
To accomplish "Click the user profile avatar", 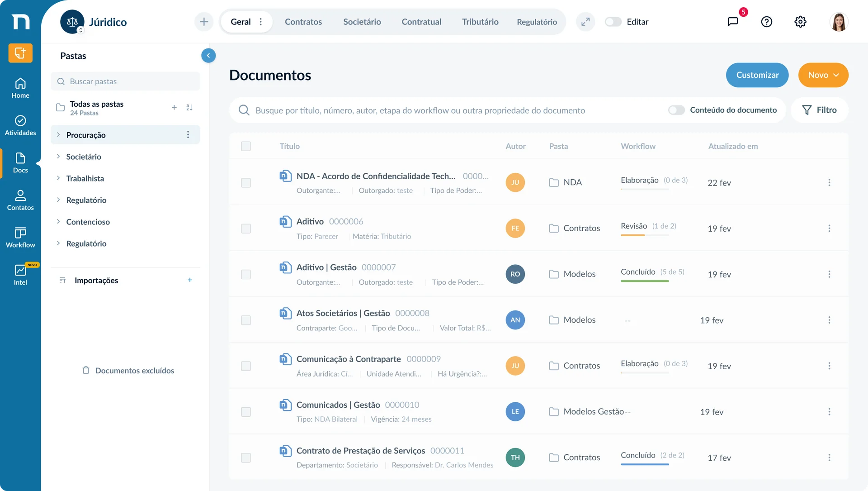I will [839, 22].
